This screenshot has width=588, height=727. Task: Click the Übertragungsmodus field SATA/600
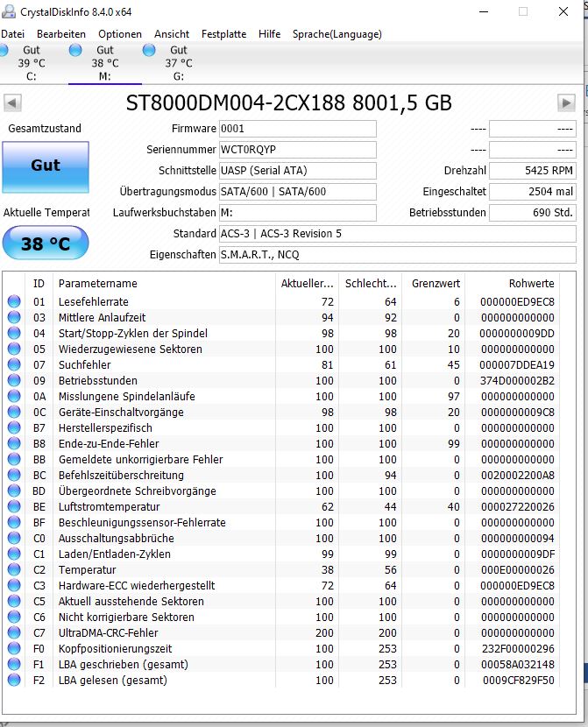tap(297, 192)
